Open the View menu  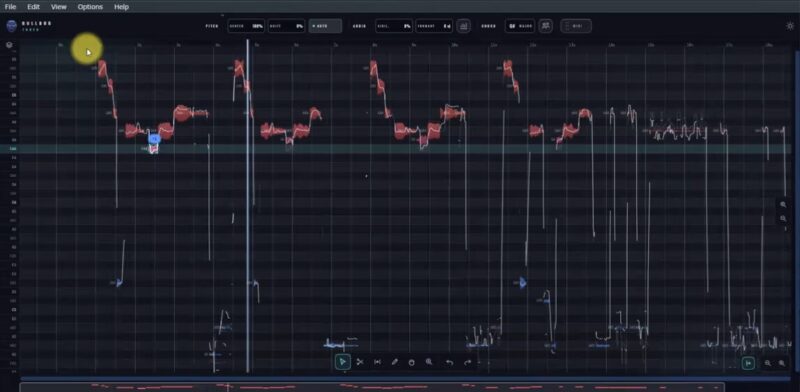point(59,7)
